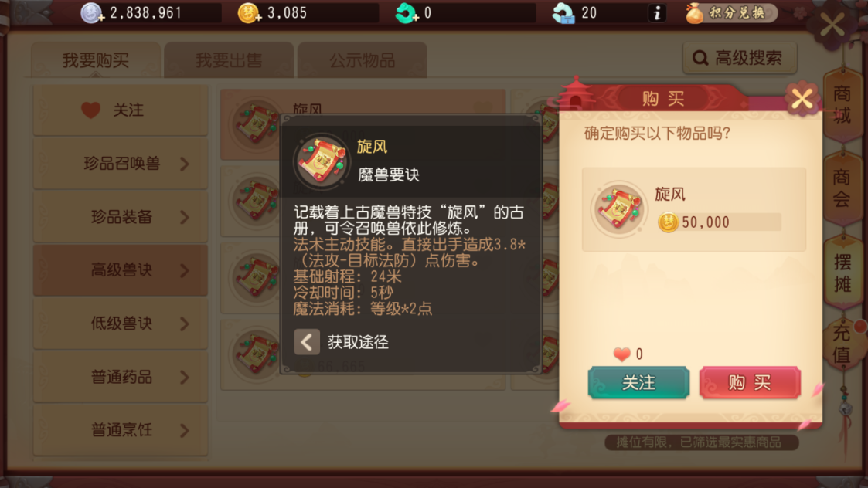Expand the 珍品装备 category
Screen dimensions: 868x488
[121, 217]
